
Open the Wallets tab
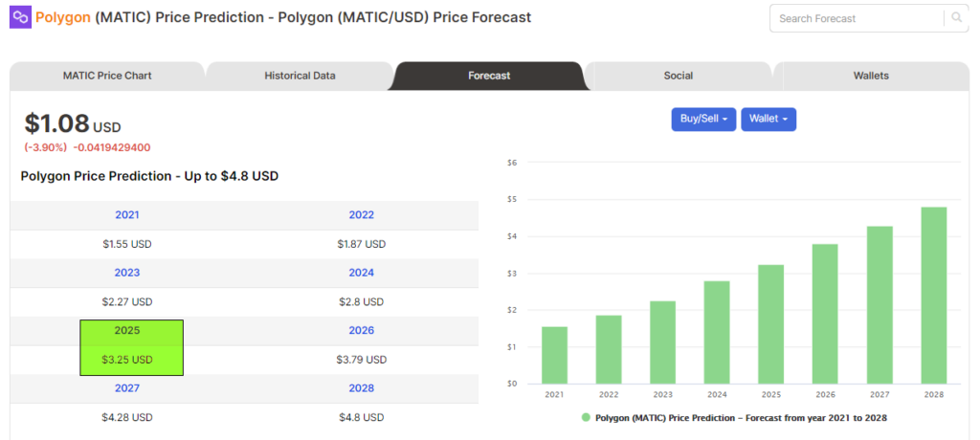pos(871,76)
